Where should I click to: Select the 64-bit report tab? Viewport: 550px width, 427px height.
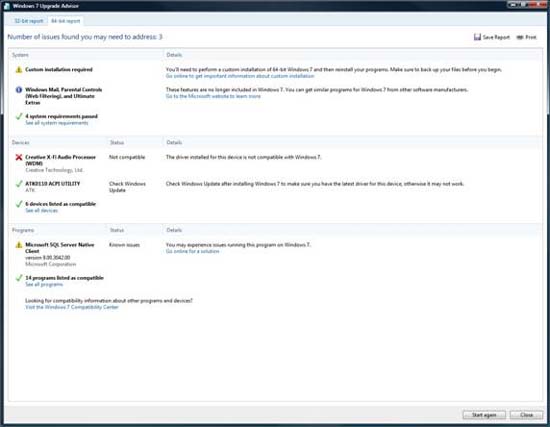[x=66, y=21]
